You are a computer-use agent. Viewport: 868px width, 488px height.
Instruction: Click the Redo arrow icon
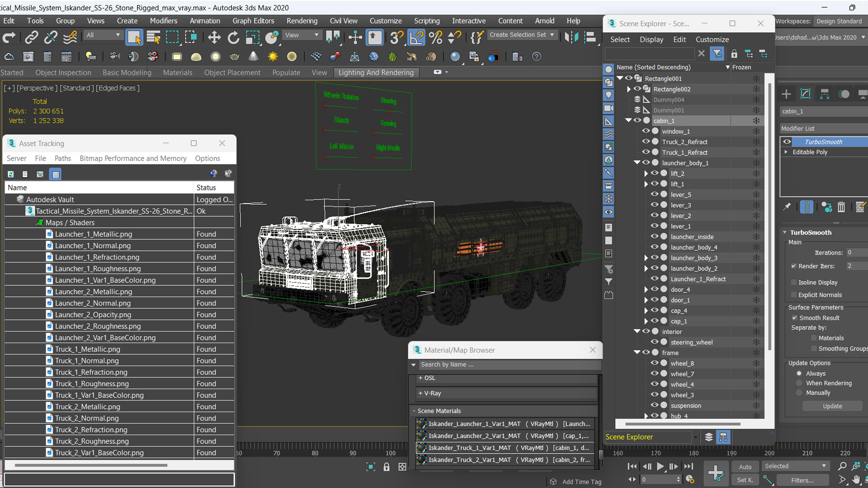click(x=9, y=38)
